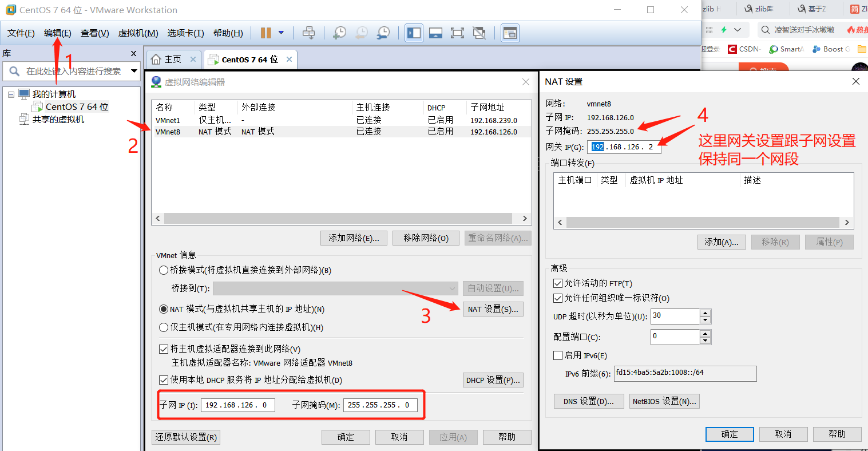Click 还原默认设置(R) button
The height and width of the screenshot is (451, 868).
[186, 437]
